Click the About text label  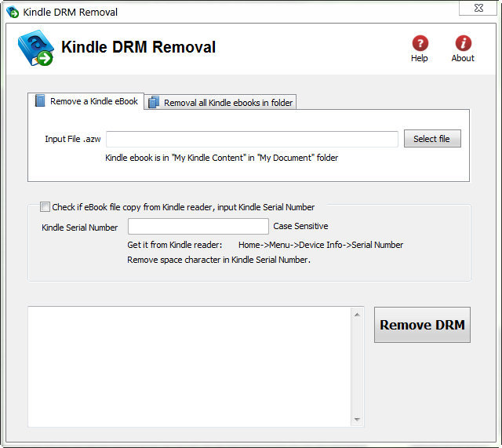463,58
